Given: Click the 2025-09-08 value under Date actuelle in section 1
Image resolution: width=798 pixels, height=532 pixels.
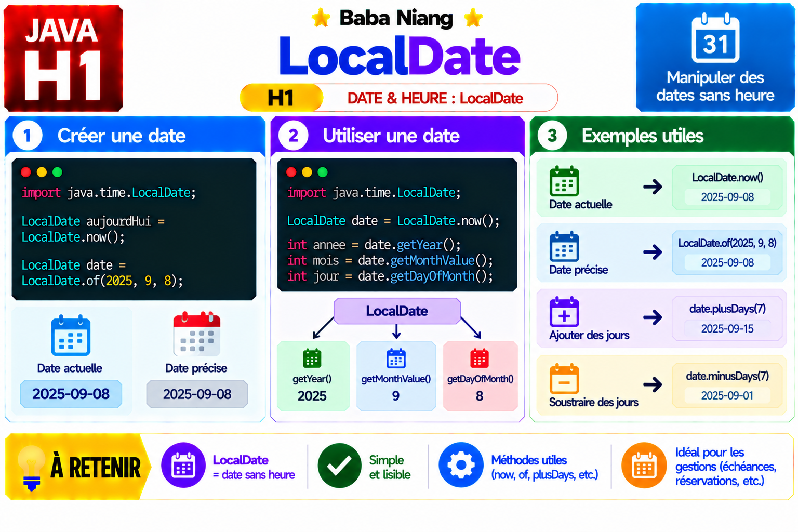Looking at the screenshot, I should 71,394.
